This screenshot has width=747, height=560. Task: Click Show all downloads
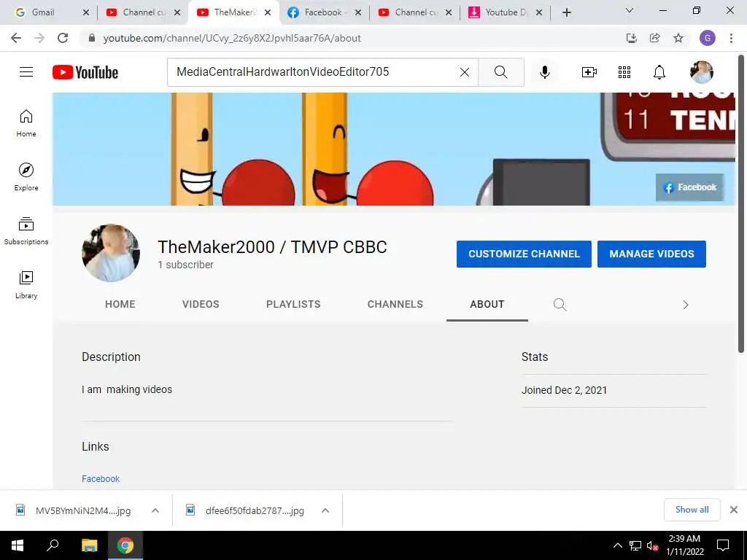tap(692, 510)
